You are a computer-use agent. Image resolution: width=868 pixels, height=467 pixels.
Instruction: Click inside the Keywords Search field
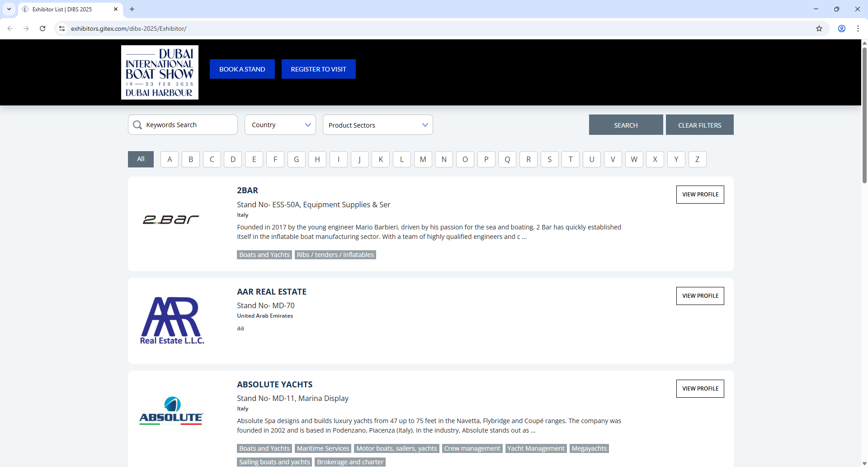tap(190, 124)
